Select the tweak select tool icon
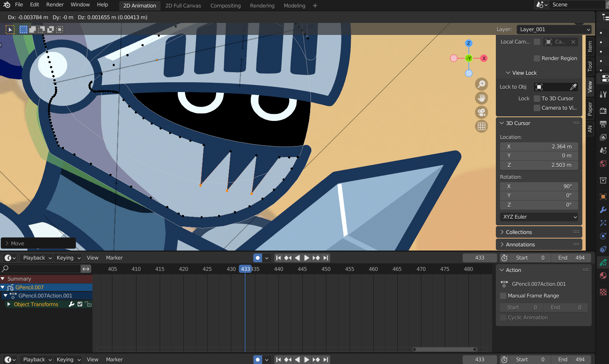Image resolution: width=609 pixels, height=364 pixels. 10,29
